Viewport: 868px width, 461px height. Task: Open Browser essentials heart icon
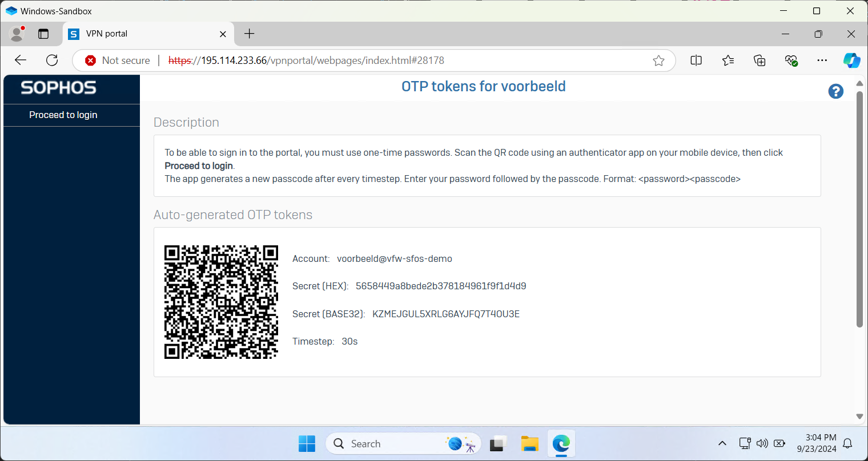pyautogui.click(x=791, y=60)
